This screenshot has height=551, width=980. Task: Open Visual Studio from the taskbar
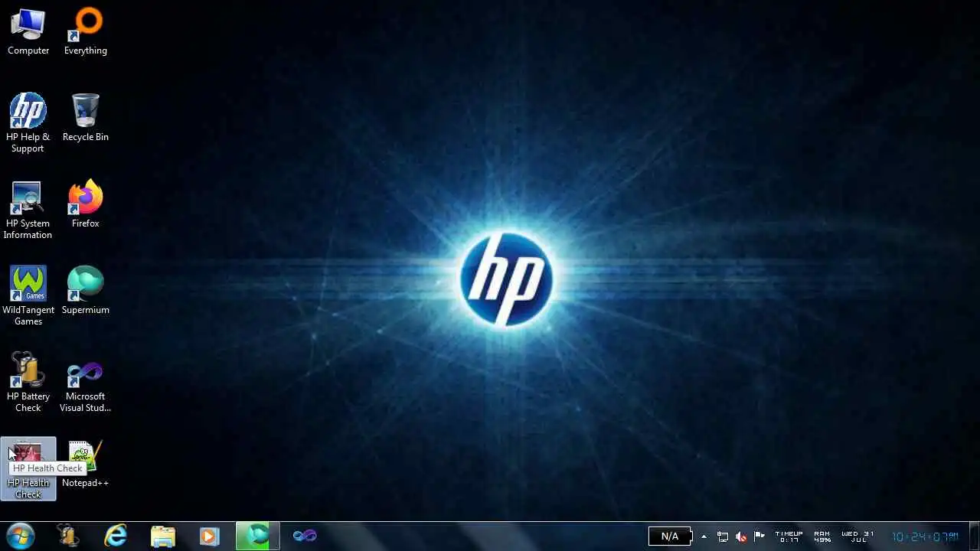pyautogui.click(x=305, y=536)
